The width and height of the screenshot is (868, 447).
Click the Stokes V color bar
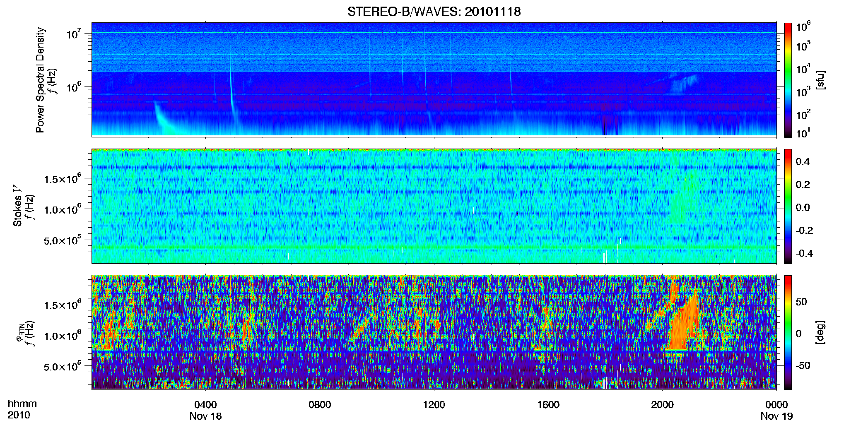tap(788, 206)
